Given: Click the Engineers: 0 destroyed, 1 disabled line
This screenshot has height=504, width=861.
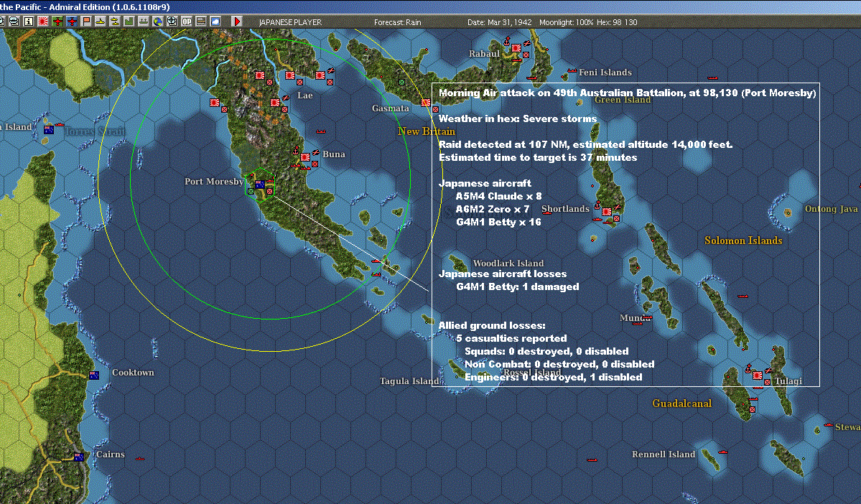Looking at the screenshot, I should [x=554, y=377].
